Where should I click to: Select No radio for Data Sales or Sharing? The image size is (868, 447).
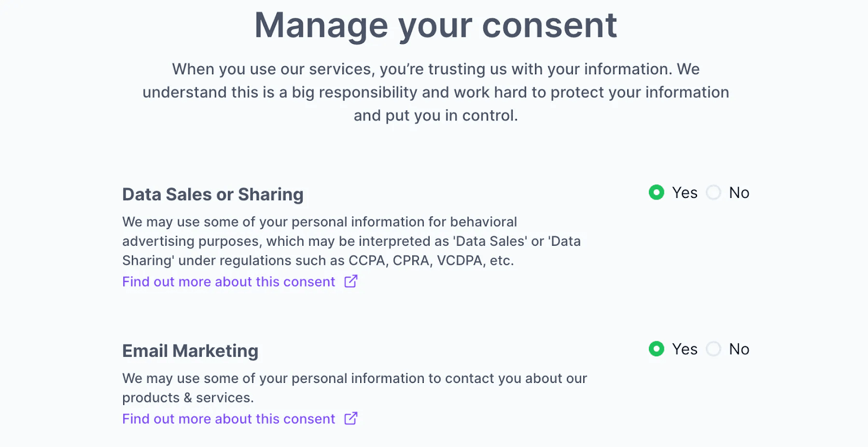coord(713,193)
